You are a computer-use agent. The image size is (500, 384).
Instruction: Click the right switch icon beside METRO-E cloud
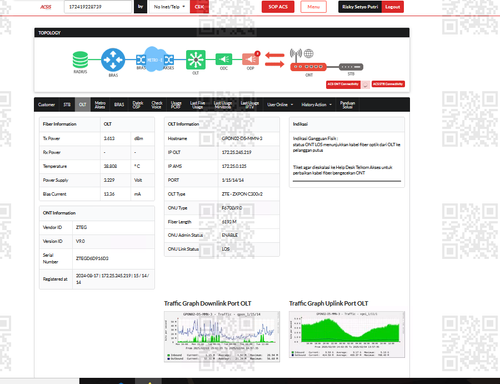pyautogui.click(x=169, y=60)
